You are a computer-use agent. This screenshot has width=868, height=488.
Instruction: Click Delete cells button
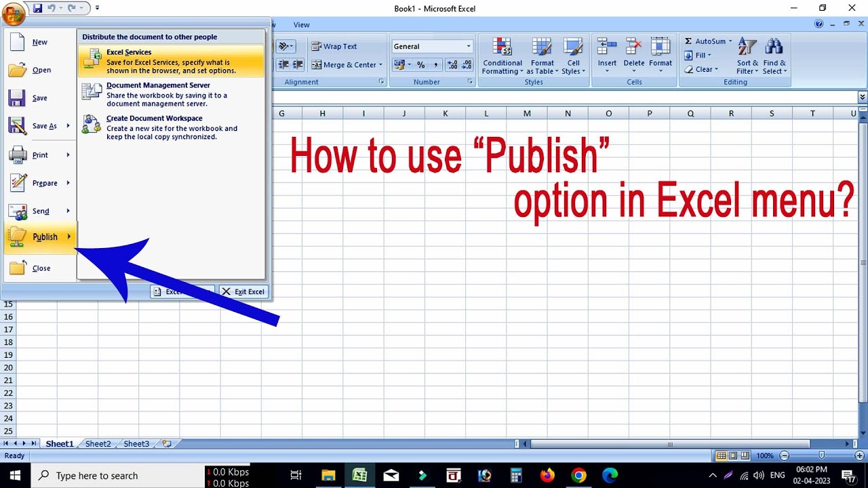tap(634, 56)
